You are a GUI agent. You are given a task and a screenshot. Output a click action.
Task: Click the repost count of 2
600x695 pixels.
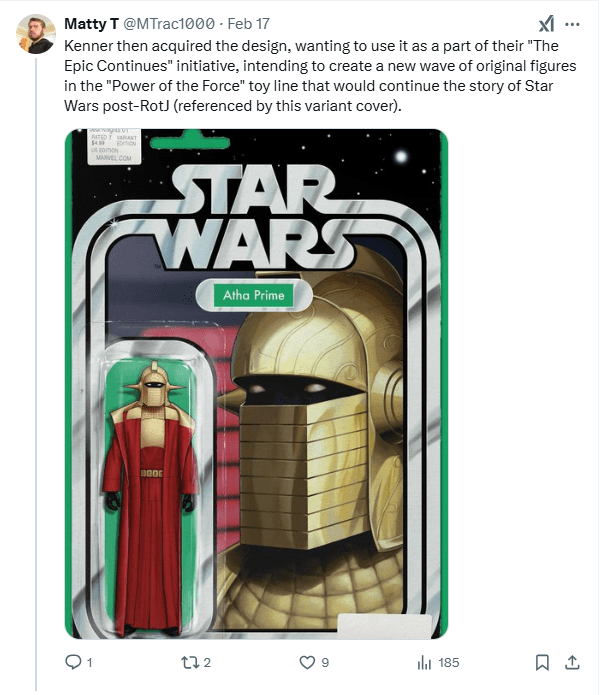pos(207,663)
